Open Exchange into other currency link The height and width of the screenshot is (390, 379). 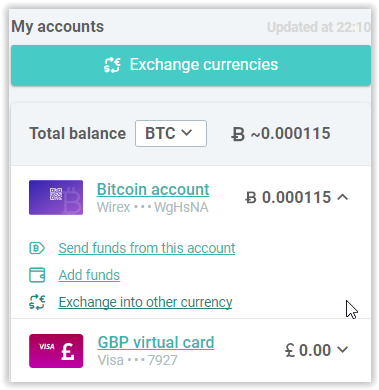pos(145,302)
